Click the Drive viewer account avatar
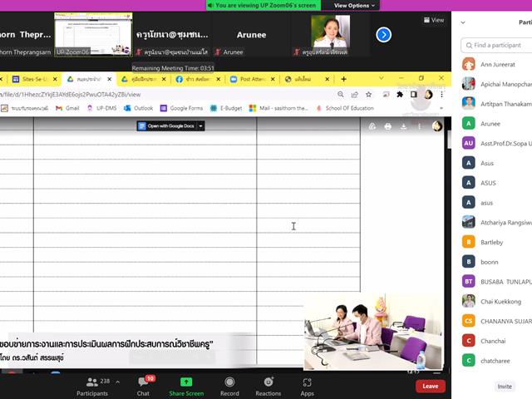532x399 pixels. click(437, 126)
